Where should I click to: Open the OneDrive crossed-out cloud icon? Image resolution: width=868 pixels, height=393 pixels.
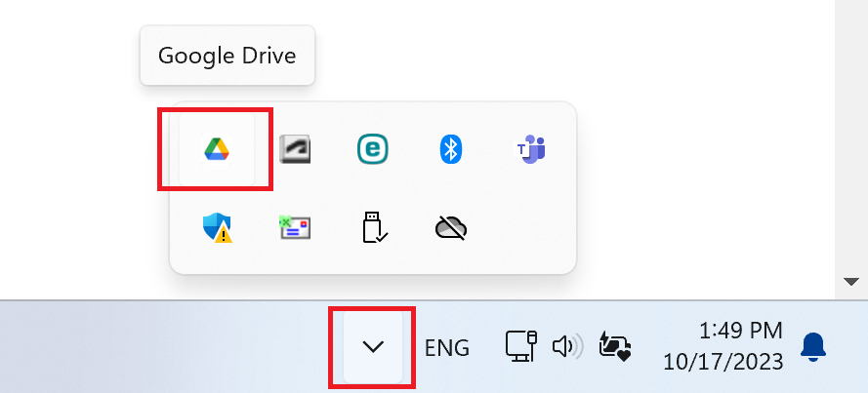[x=451, y=228]
